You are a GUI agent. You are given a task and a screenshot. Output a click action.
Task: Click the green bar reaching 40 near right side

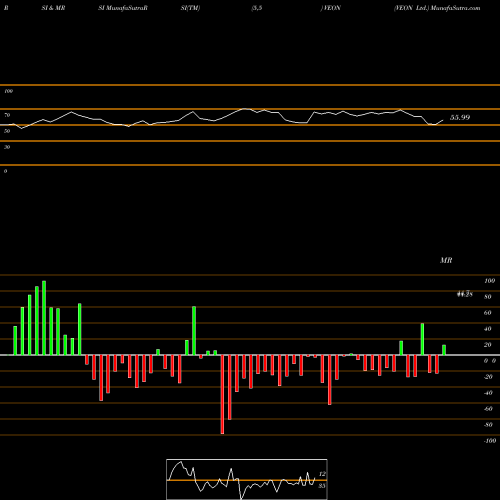click(x=423, y=339)
